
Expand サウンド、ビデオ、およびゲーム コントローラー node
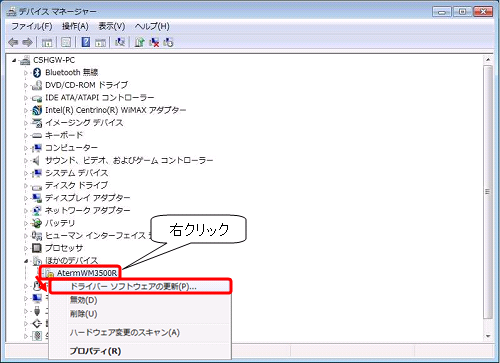coord(26,161)
